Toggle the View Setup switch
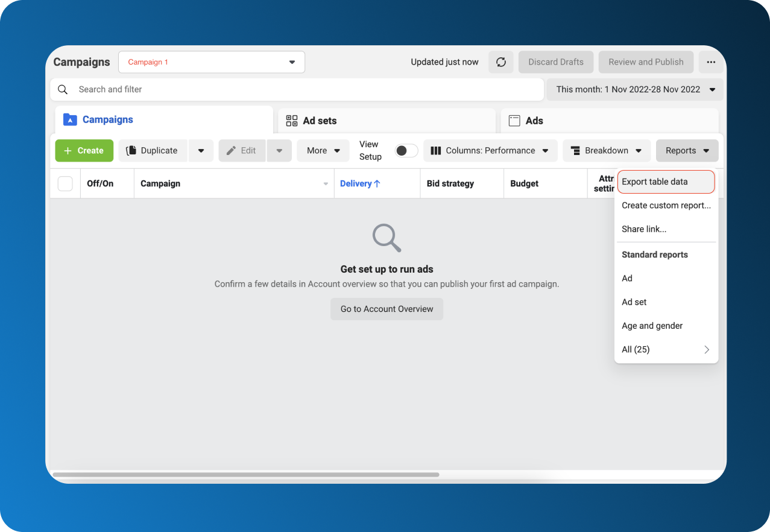 click(x=406, y=151)
